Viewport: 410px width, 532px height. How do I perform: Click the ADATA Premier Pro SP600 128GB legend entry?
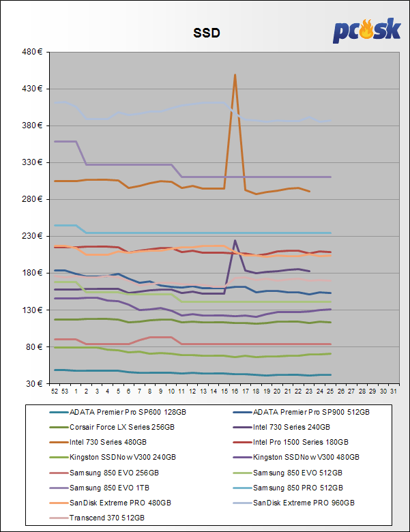click(x=118, y=412)
